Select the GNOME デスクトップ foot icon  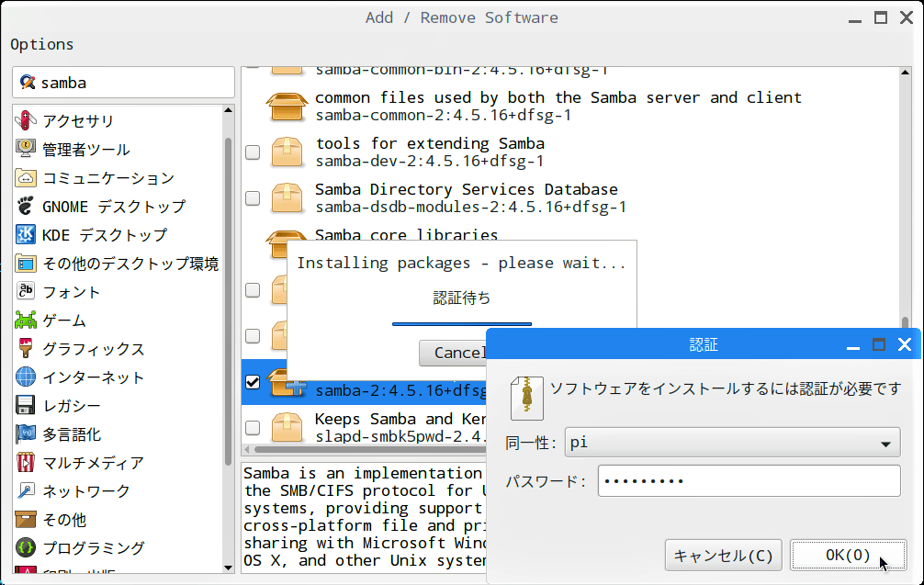pyautogui.click(x=26, y=207)
